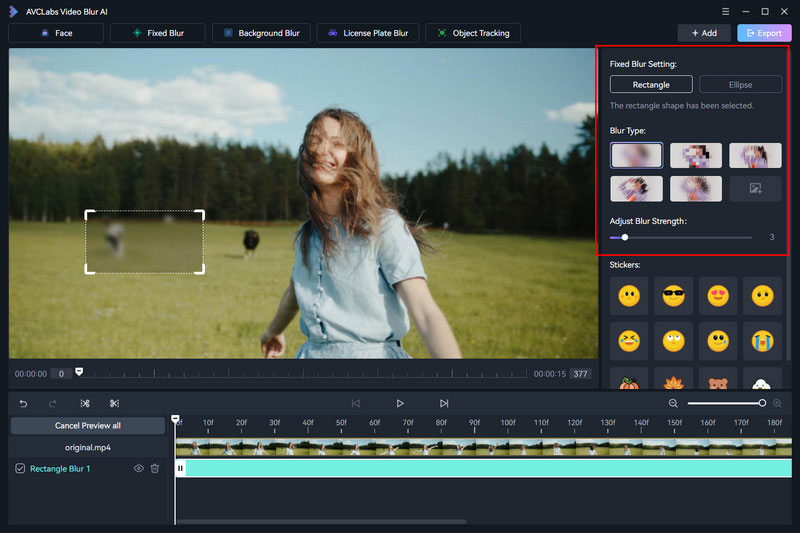Click the split clip scissors tool
The width and height of the screenshot is (800, 533).
coord(85,403)
